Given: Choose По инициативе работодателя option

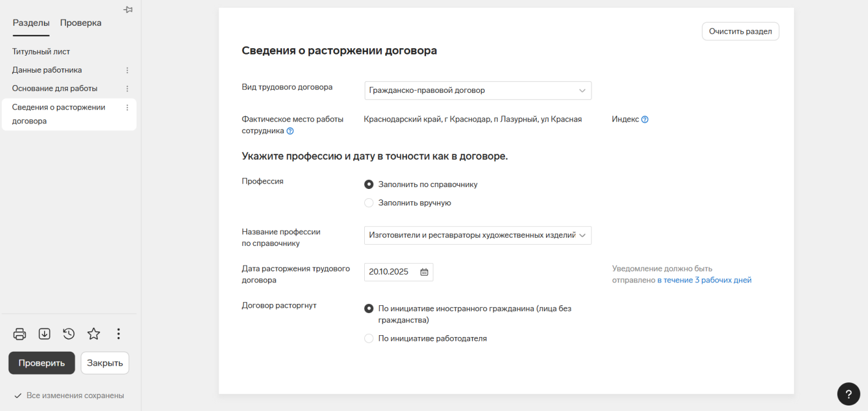Looking at the screenshot, I should click(x=369, y=338).
